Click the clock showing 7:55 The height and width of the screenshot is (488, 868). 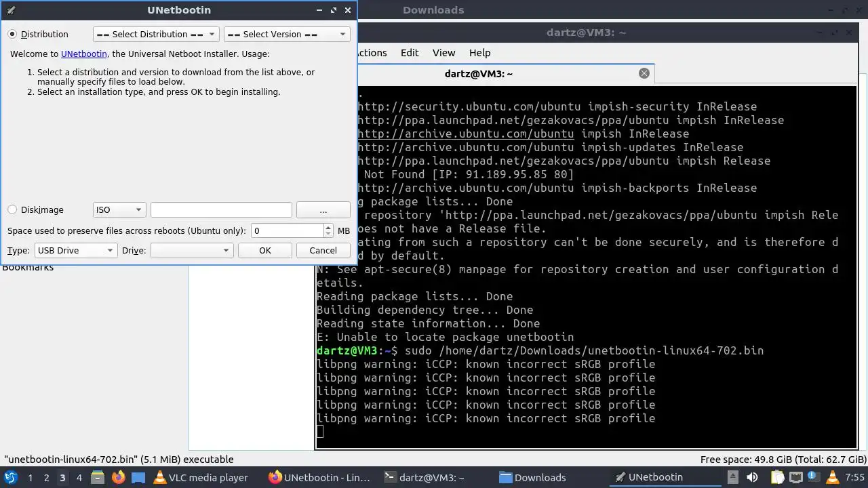click(854, 478)
